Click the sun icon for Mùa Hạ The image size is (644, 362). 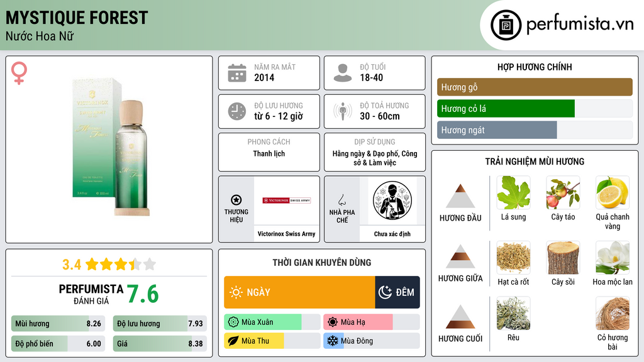333,322
